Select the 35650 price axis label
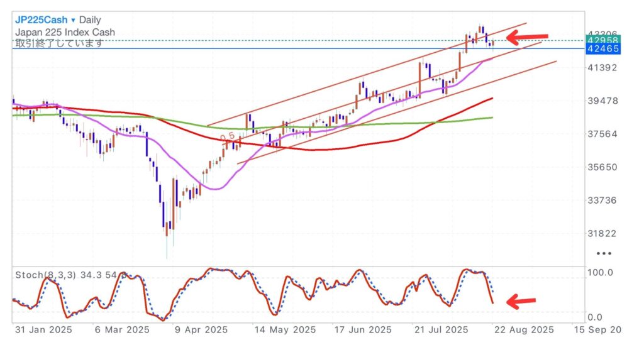Screen dimensions: 644x362 point(602,167)
